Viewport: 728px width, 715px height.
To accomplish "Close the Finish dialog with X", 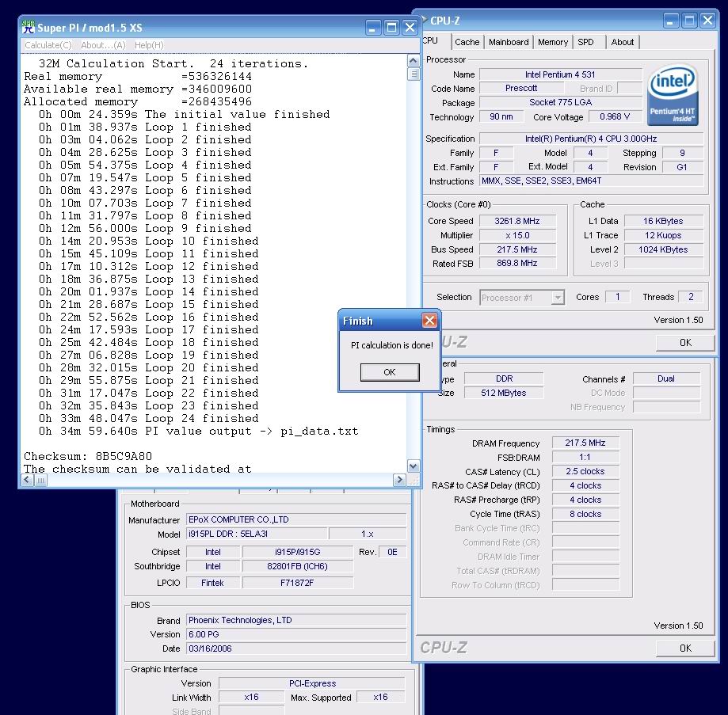I will click(429, 320).
